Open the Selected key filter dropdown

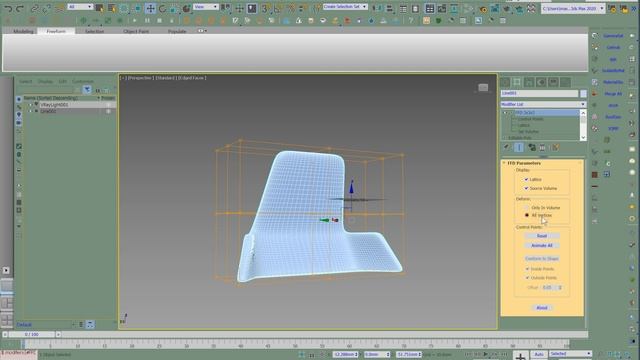(570, 354)
